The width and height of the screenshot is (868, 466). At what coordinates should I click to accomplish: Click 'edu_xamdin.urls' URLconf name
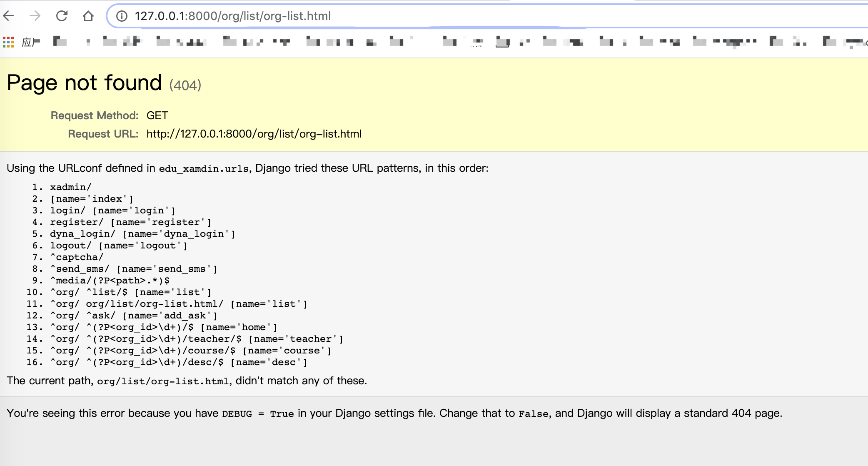tap(204, 168)
